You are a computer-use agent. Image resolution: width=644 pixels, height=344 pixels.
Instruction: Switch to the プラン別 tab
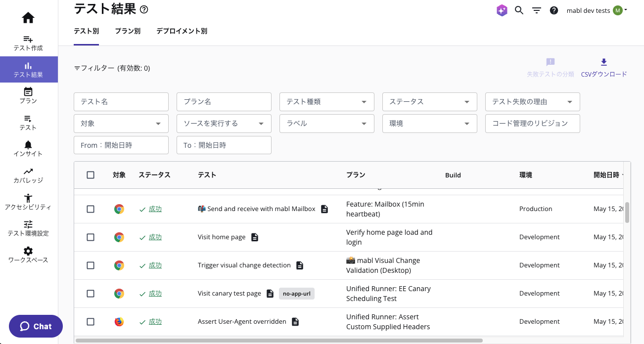click(x=128, y=31)
